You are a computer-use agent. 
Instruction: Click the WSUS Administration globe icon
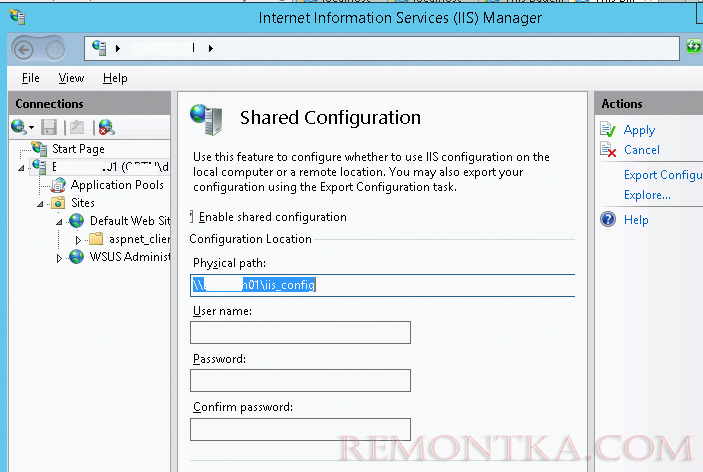[77, 256]
